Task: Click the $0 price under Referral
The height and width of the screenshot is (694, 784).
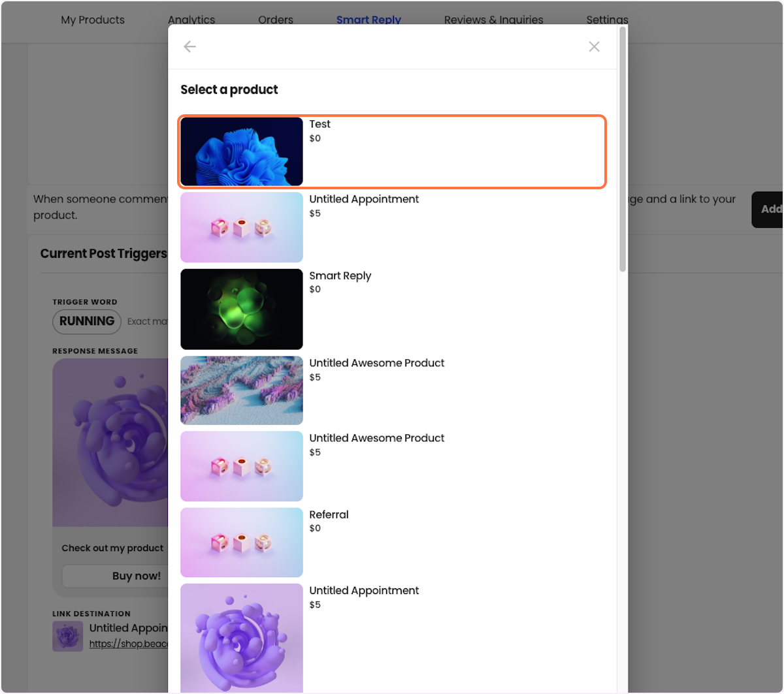Action: coord(315,528)
